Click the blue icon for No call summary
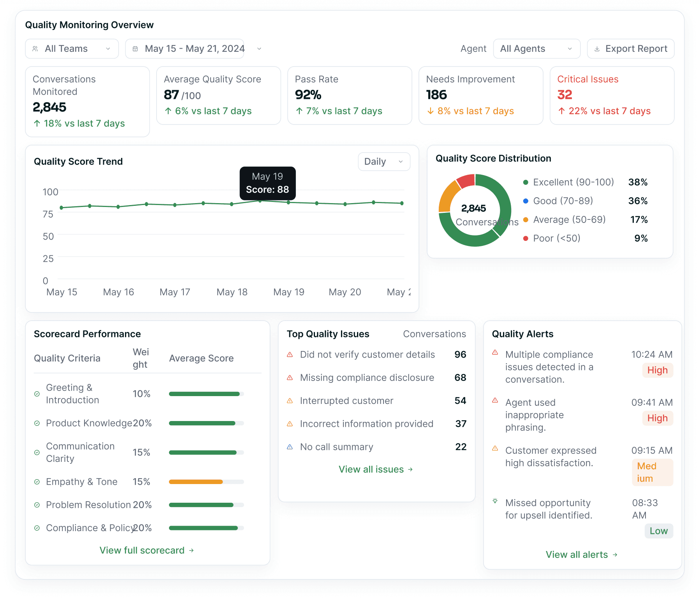The height and width of the screenshot is (600, 700). (x=290, y=447)
